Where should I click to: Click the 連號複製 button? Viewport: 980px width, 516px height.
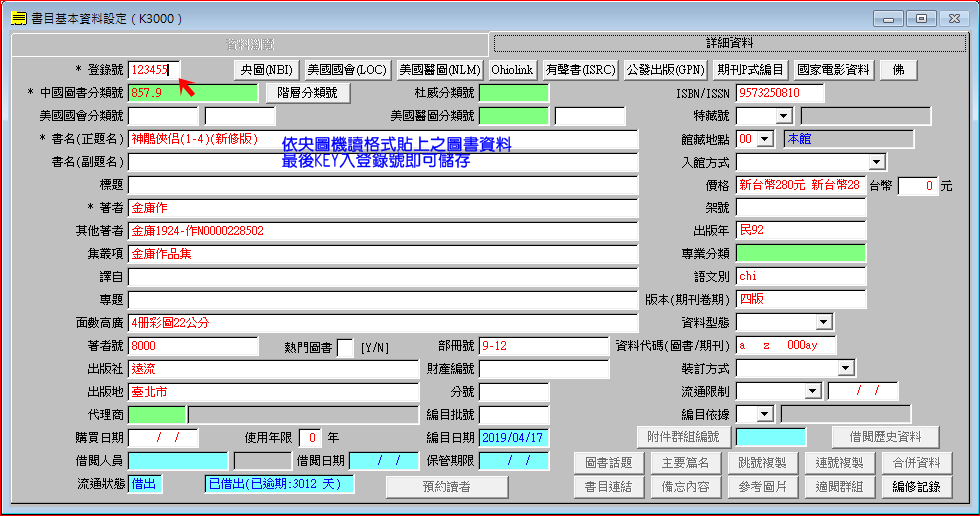point(839,463)
